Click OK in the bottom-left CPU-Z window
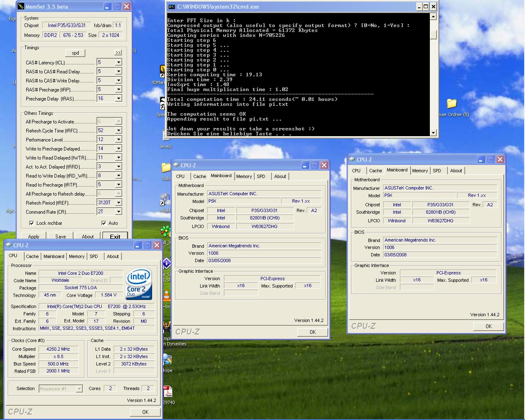The height and width of the screenshot is (420, 525). [145, 412]
